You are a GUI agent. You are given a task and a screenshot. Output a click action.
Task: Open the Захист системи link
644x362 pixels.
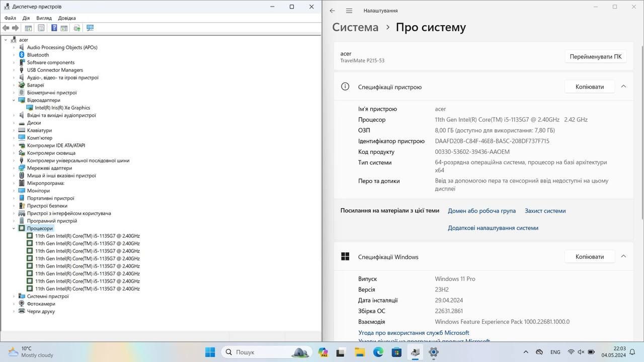click(x=545, y=211)
